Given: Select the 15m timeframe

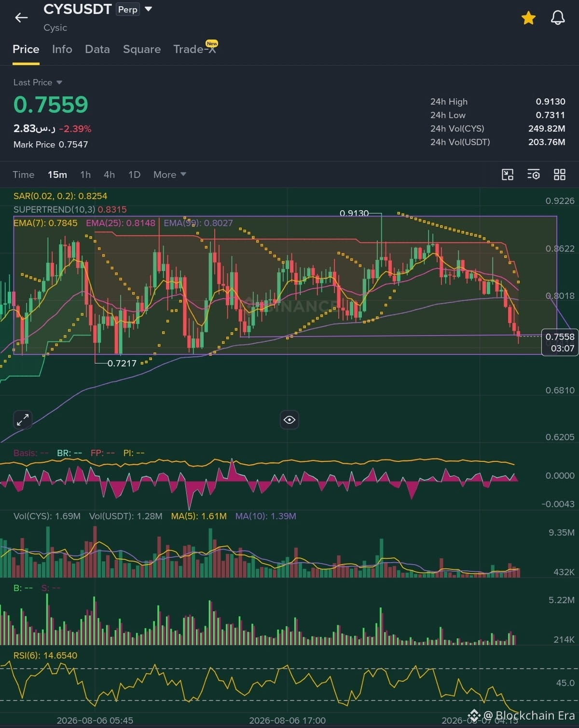Looking at the screenshot, I should pos(57,175).
